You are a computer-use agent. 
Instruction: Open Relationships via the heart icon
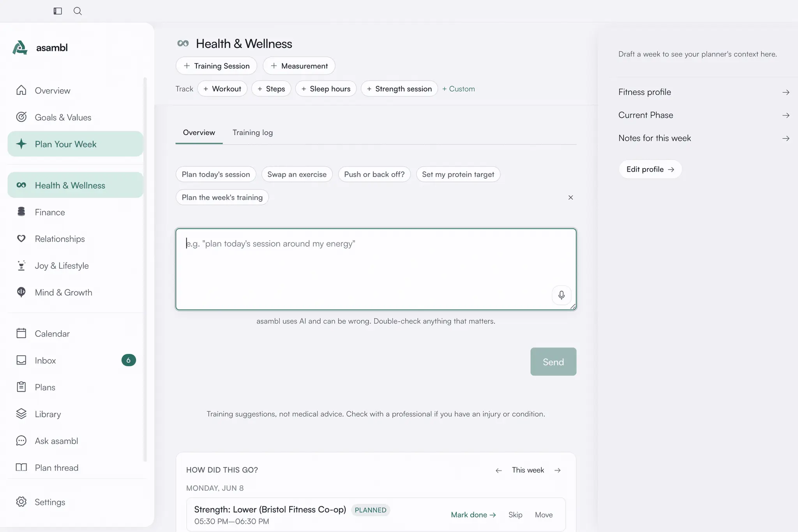21,239
